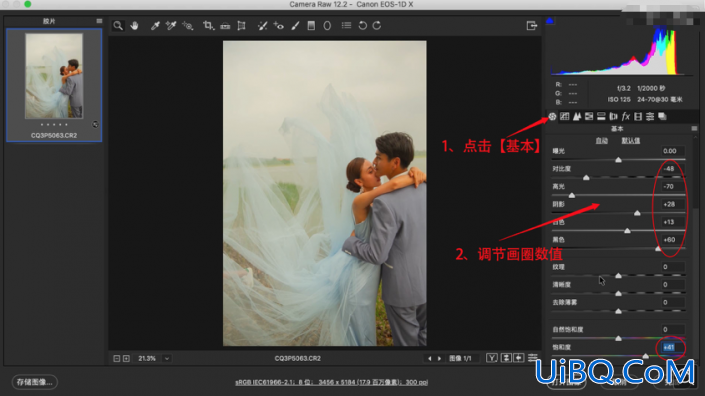The image size is (705, 396).
Task: Zoom out with the minus button
Action: [x=117, y=358]
